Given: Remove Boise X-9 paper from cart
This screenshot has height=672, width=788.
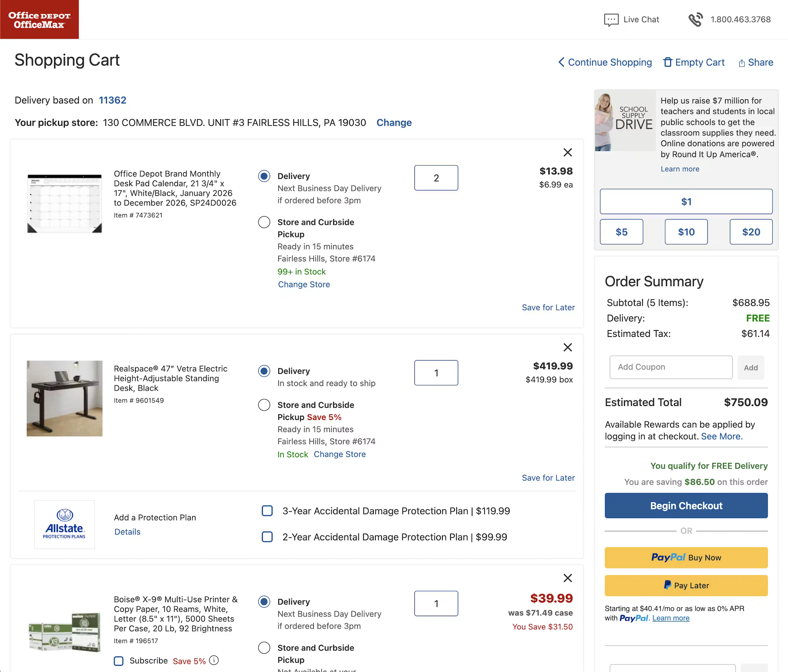Looking at the screenshot, I should tap(567, 578).
